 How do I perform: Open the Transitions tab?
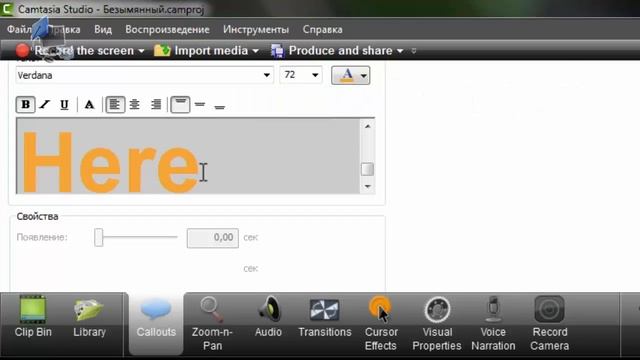click(x=324, y=318)
